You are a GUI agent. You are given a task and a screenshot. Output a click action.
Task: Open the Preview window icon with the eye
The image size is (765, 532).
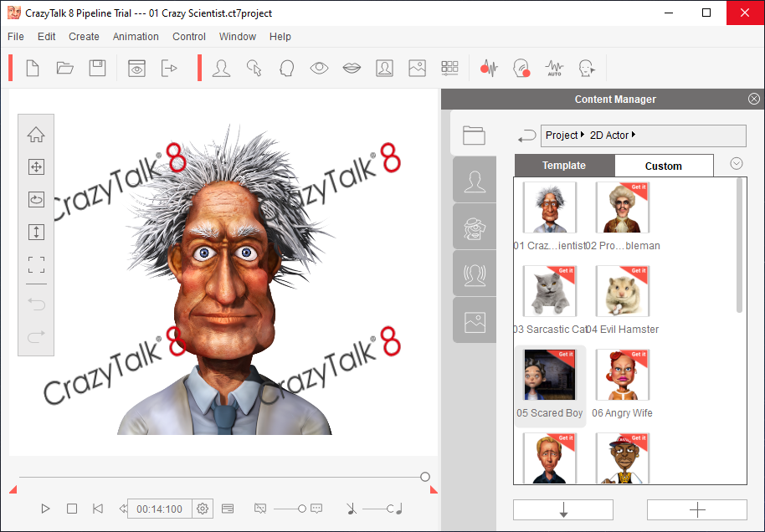coord(136,68)
